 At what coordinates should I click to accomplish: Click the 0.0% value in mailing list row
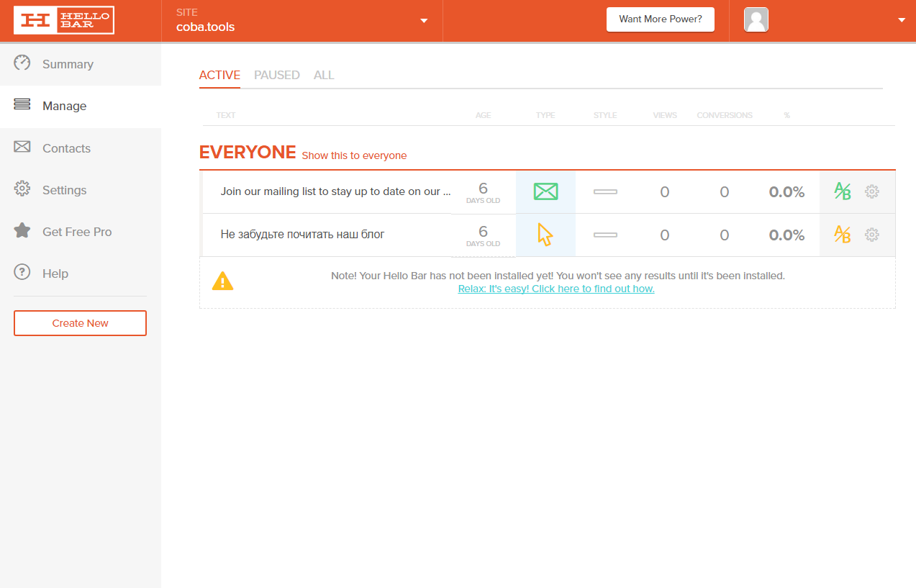click(x=786, y=191)
